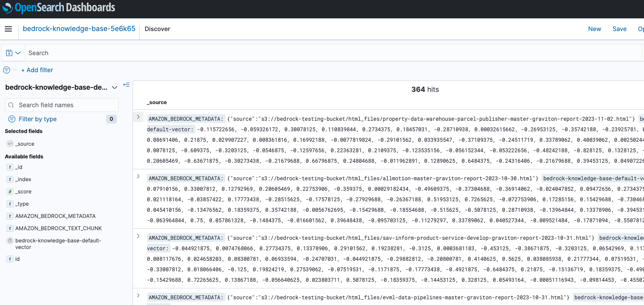Select the AMAZON_BEDROCK_TEXT_CHUNK field
Image resolution: width=644 pixels, height=305 pixels.
click(x=59, y=228)
